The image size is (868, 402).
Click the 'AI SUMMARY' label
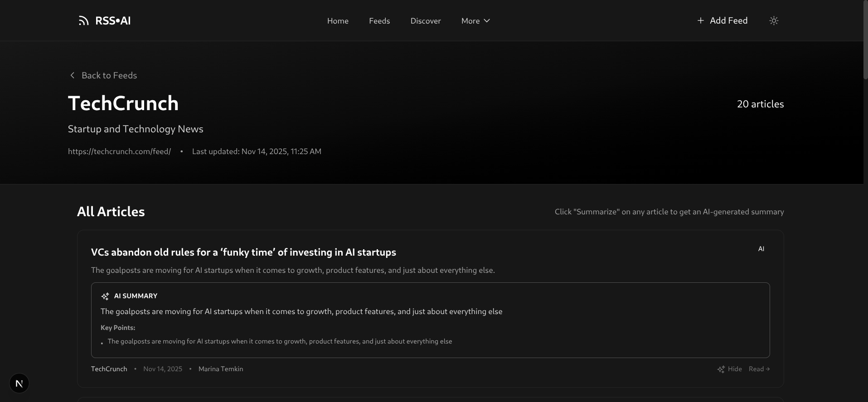pyautogui.click(x=136, y=296)
